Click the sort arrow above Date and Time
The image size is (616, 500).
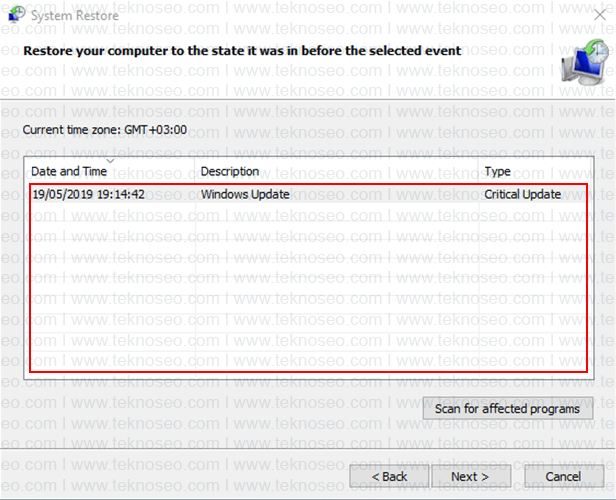click(110, 161)
